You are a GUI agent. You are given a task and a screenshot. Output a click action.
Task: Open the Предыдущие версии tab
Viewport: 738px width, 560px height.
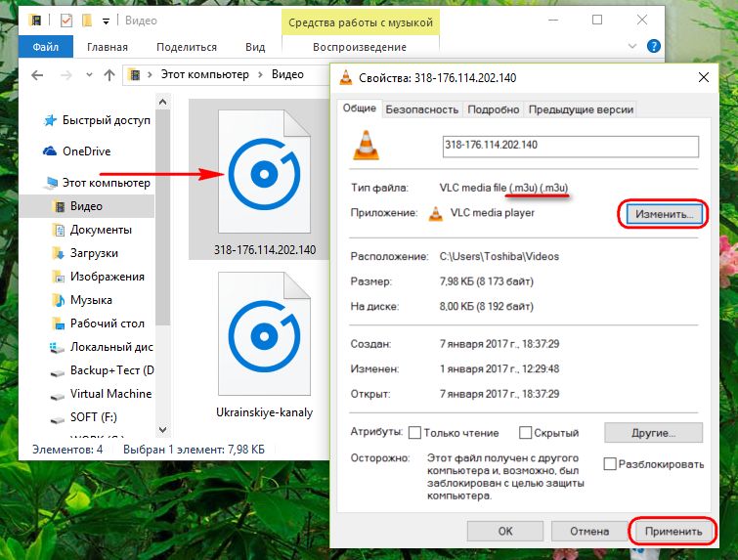point(581,109)
